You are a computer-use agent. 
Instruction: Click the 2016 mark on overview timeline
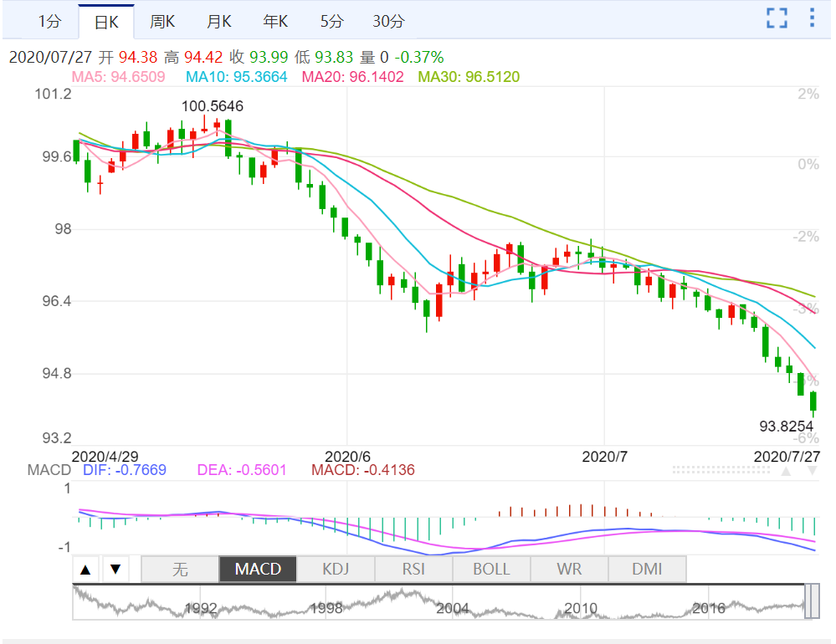point(708,608)
